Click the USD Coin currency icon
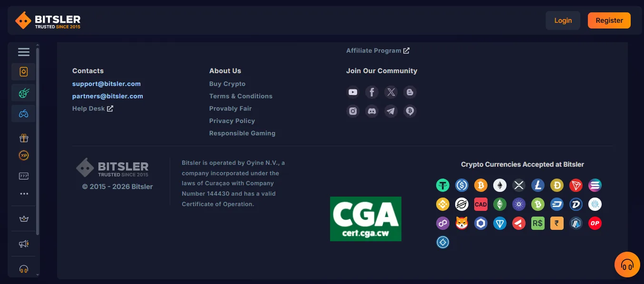The width and height of the screenshot is (644, 284). (462, 185)
